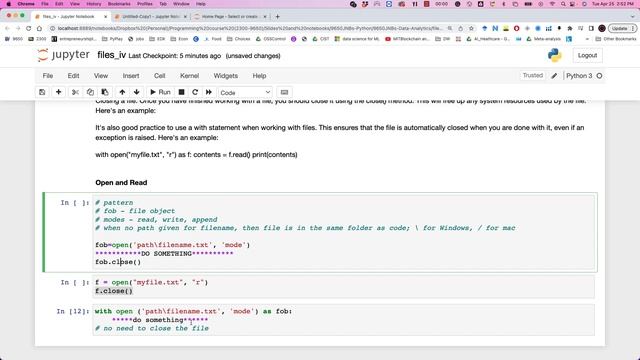Screen dimensions: 640x360
Task: Open the Other Bookmarks folder
Action: click(x=616, y=39)
